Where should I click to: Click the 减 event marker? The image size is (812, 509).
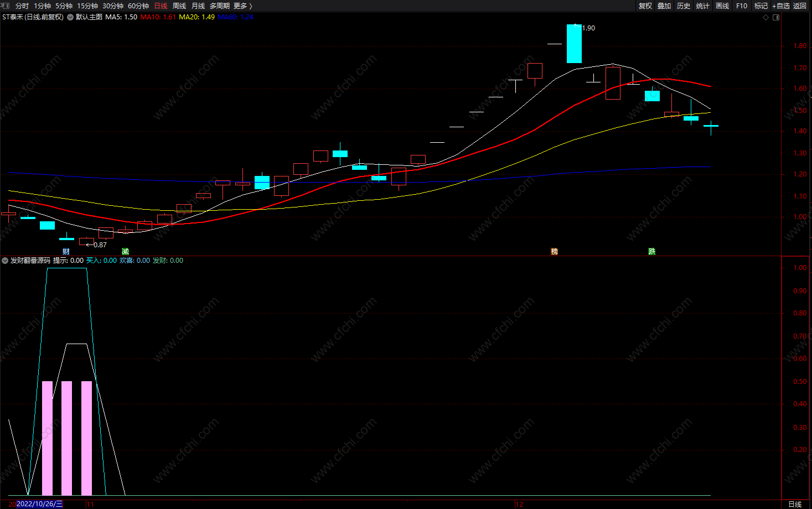tap(126, 252)
